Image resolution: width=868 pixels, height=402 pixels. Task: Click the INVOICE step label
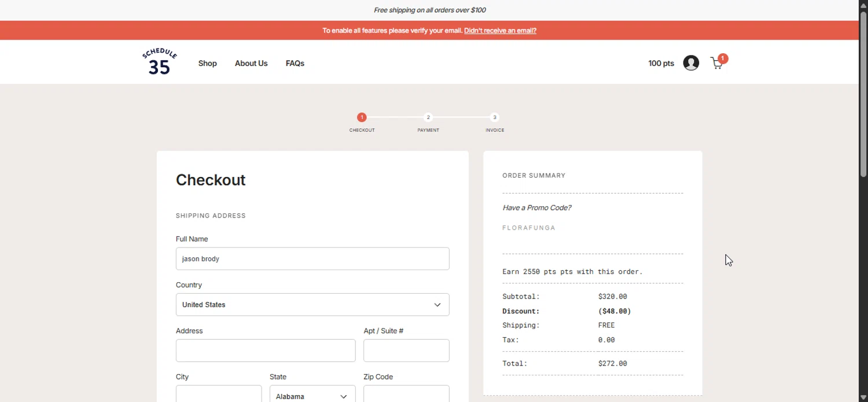tap(495, 130)
